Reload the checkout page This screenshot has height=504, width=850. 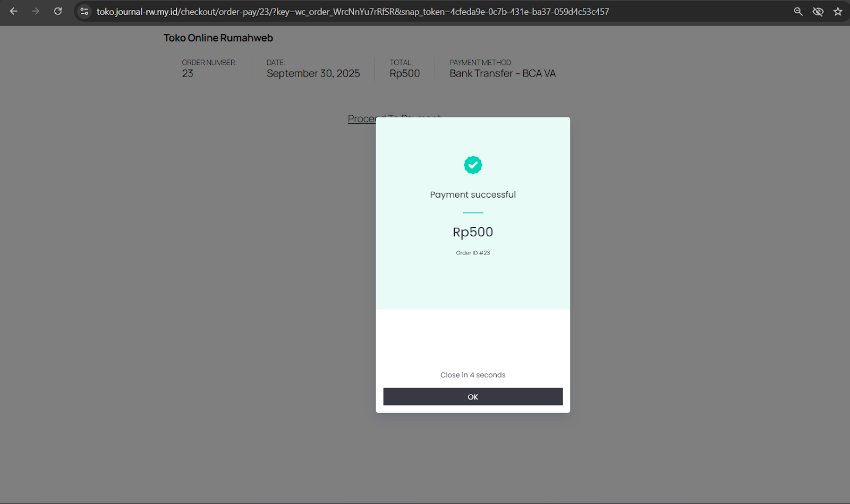click(x=58, y=11)
